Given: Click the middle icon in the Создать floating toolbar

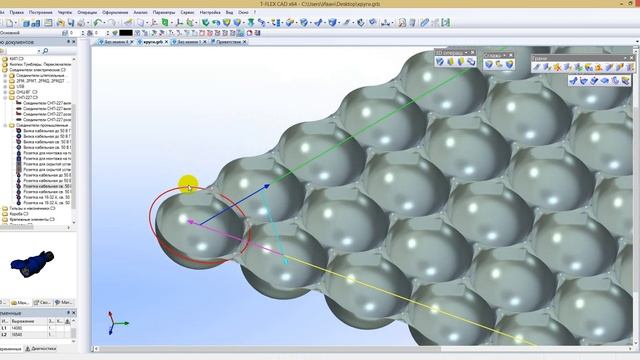Looking at the screenshot, I should [x=499, y=64].
